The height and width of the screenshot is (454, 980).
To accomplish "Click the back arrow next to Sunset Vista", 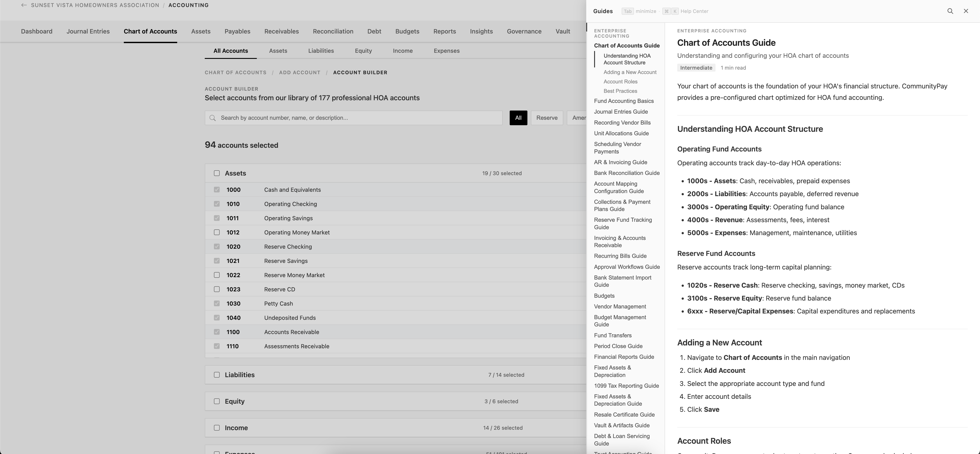I will click(24, 5).
